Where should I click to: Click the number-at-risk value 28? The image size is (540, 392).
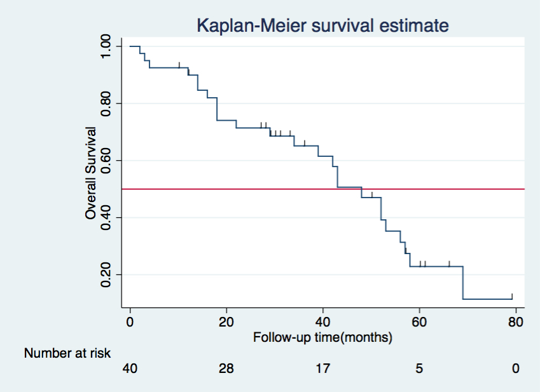(x=226, y=368)
